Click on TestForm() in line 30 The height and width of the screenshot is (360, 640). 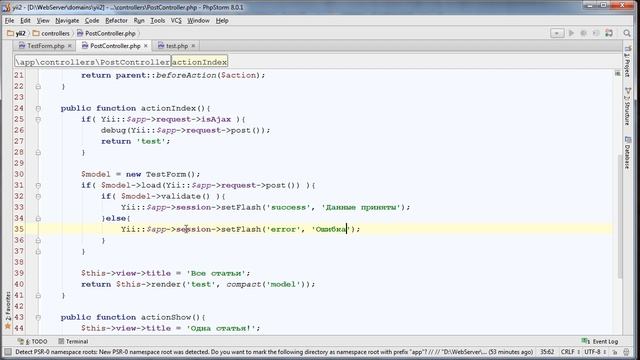[171, 174]
